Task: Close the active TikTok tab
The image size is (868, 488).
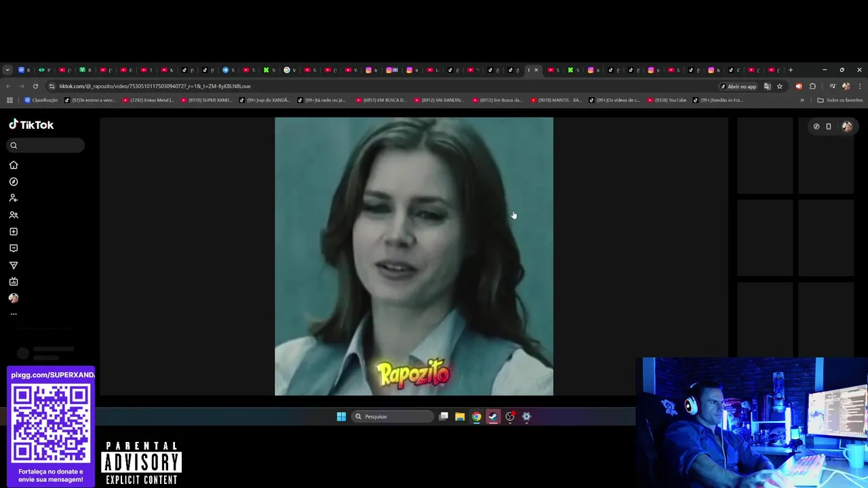Action: pyautogui.click(x=536, y=70)
